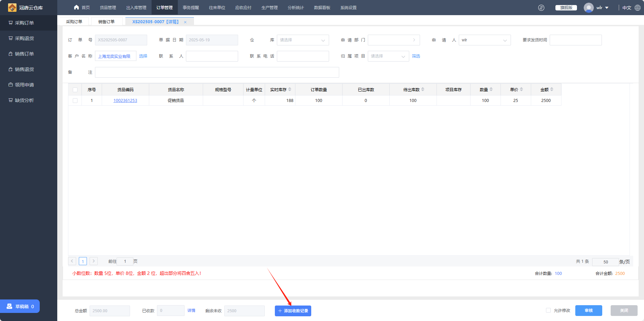The width and height of the screenshot is (644, 321).
Task: Open goods code 1002361253 link
Action: click(125, 101)
